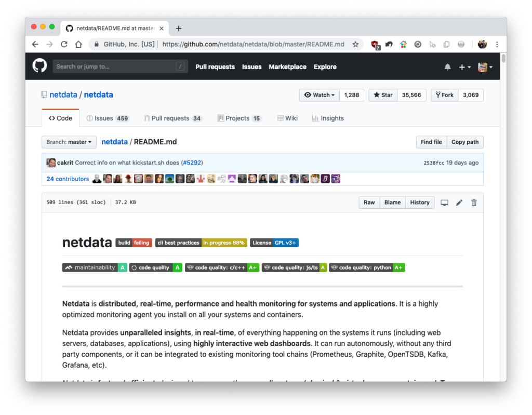Click the uBlock extension icon
The image size is (532, 415).
coord(375,45)
